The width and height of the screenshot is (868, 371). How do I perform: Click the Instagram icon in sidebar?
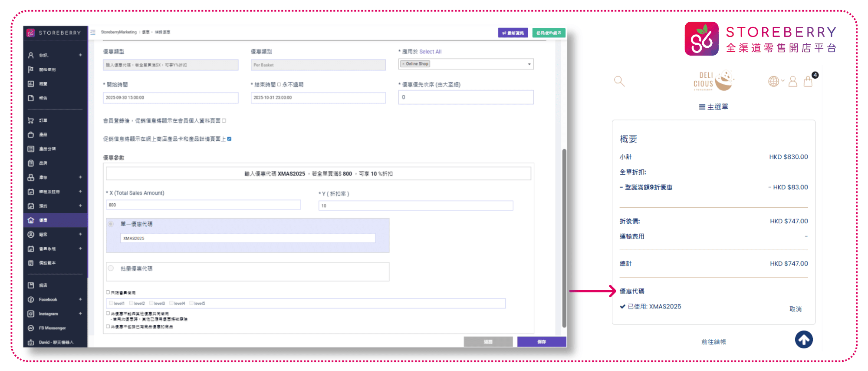pyautogui.click(x=31, y=314)
